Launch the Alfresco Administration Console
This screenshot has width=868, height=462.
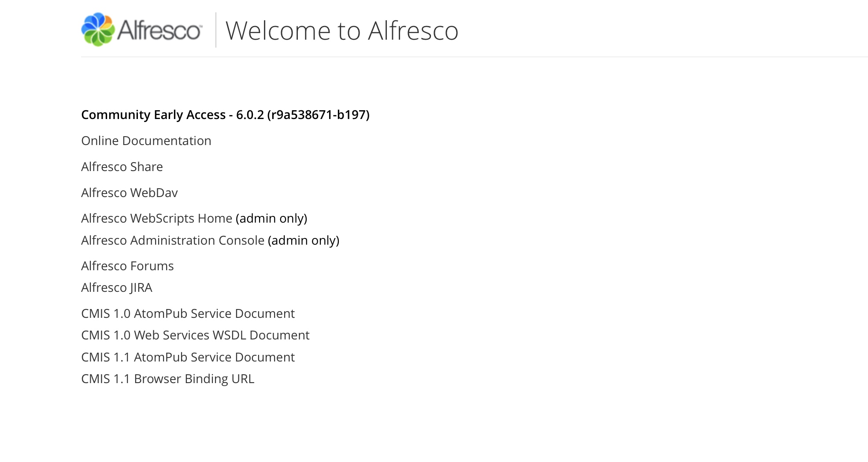click(173, 240)
